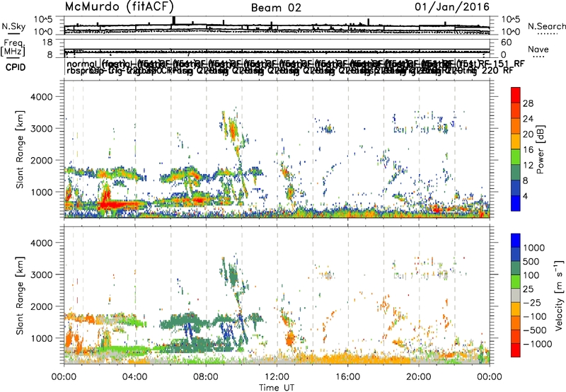Image resolution: width=566 pixels, height=392 pixels.
Task: Pick the yellow Power segment between 16 and 20
Action: [516, 141]
